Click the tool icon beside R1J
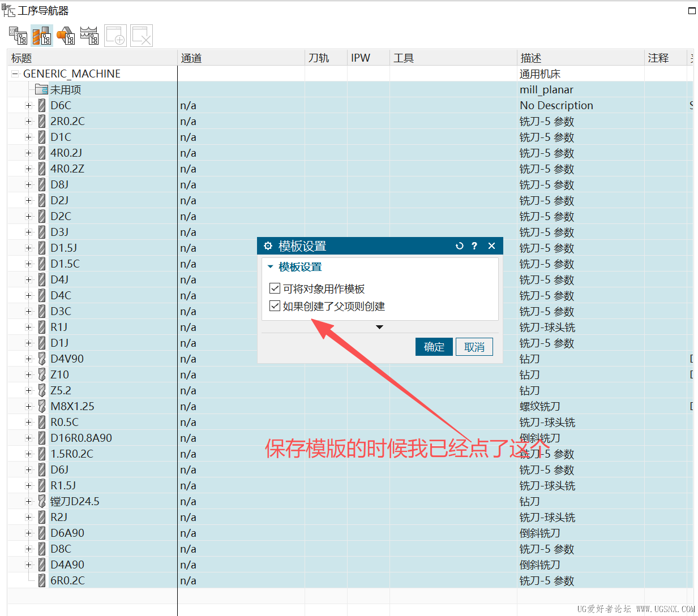 [42, 327]
